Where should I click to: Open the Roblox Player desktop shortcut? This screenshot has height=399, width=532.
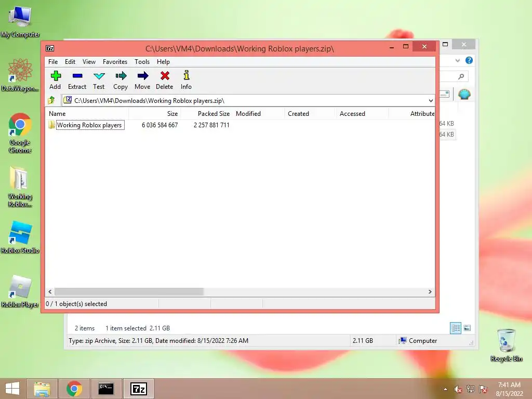point(20,291)
